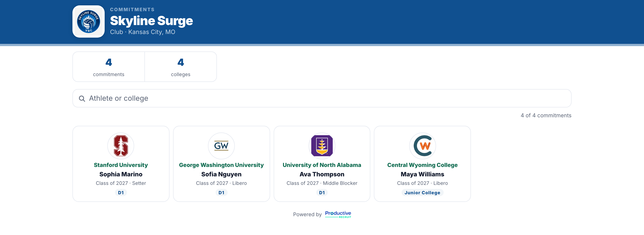Click the George Washington GW logo
644x235 pixels.
[x=221, y=146]
